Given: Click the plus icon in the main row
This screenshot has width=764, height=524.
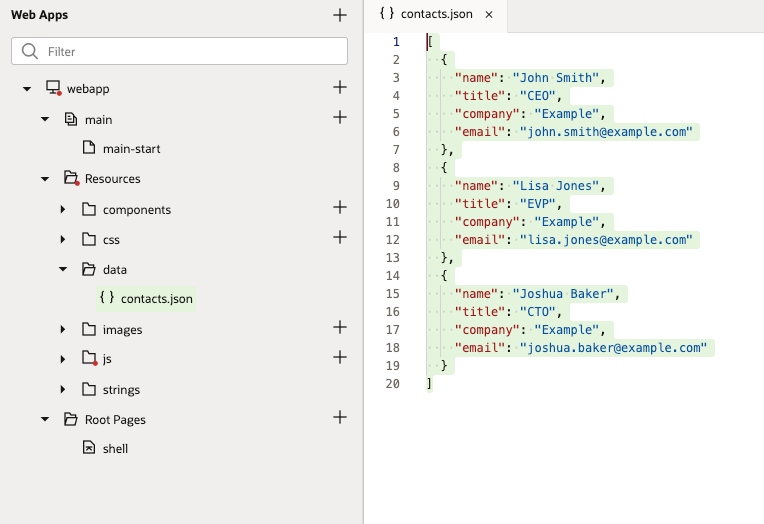Looking at the screenshot, I should point(340,117).
